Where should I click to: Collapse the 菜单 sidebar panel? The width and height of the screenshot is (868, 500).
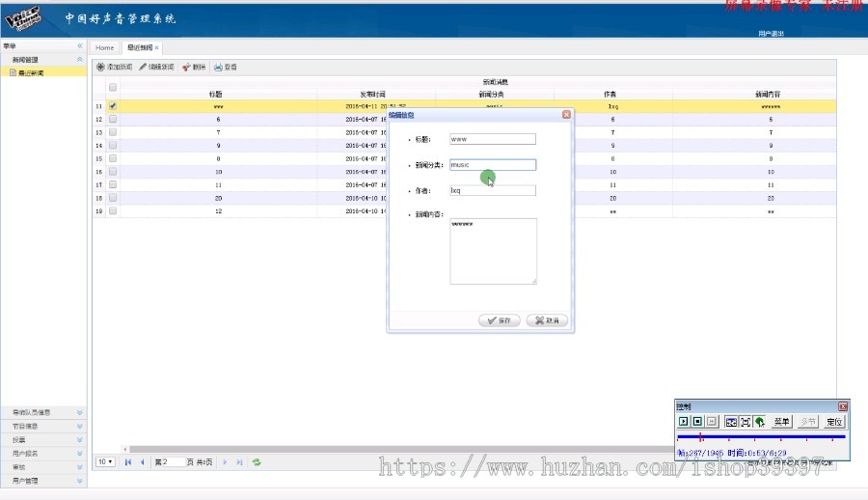[80, 45]
